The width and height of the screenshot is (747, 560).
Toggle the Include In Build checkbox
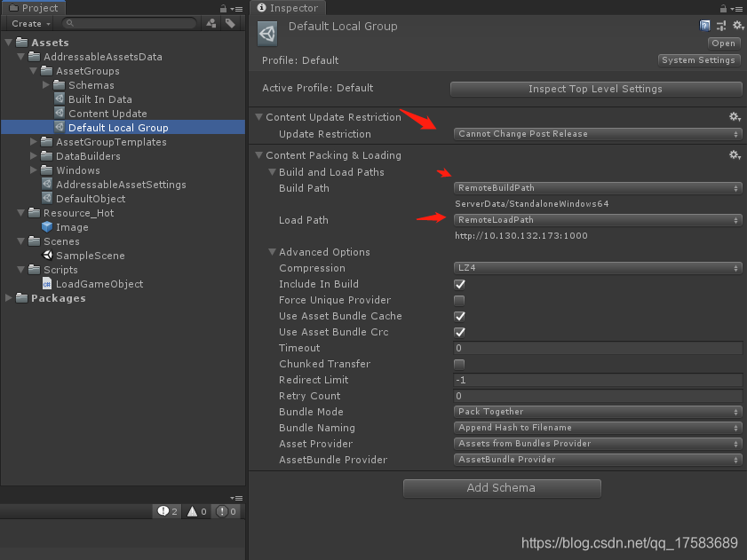pos(459,284)
